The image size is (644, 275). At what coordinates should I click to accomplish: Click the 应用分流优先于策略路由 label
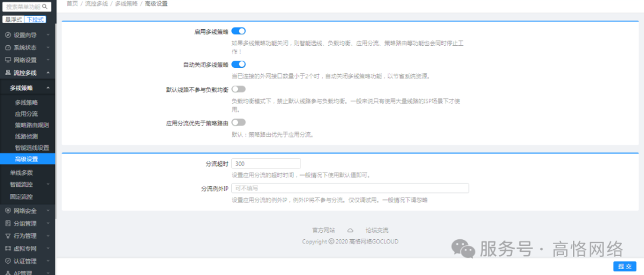pos(197,123)
